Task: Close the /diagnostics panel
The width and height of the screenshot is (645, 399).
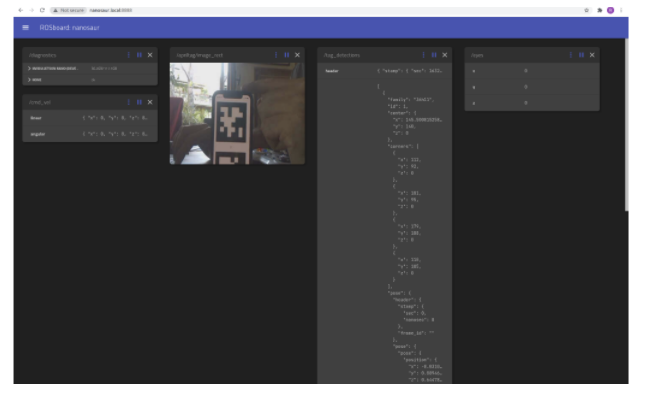Action: click(x=150, y=55)
